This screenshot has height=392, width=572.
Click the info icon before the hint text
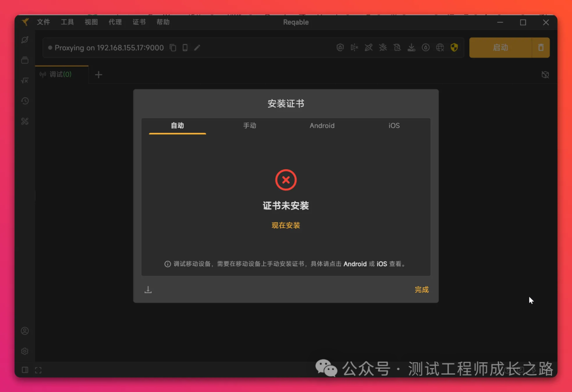(x=167, y=264)
